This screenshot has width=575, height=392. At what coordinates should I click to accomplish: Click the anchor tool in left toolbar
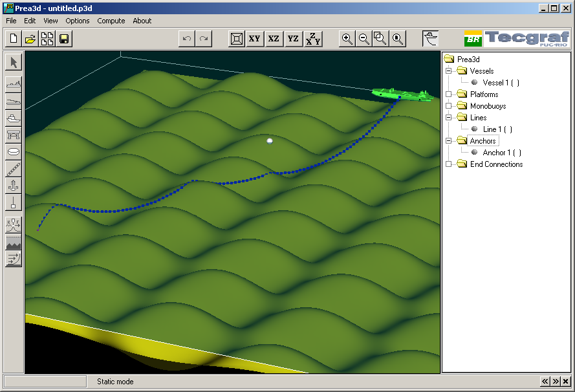pos(14,186)
